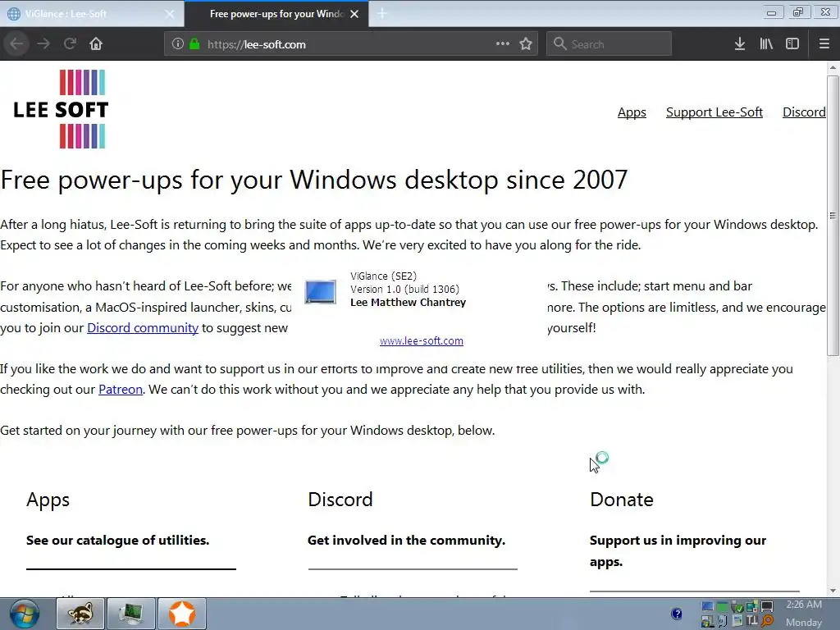Image resolution: width=840 pixels, height=630 pixels.
Task: Click 'See our catalogue of utilities.' text
Action: [118, 540]
